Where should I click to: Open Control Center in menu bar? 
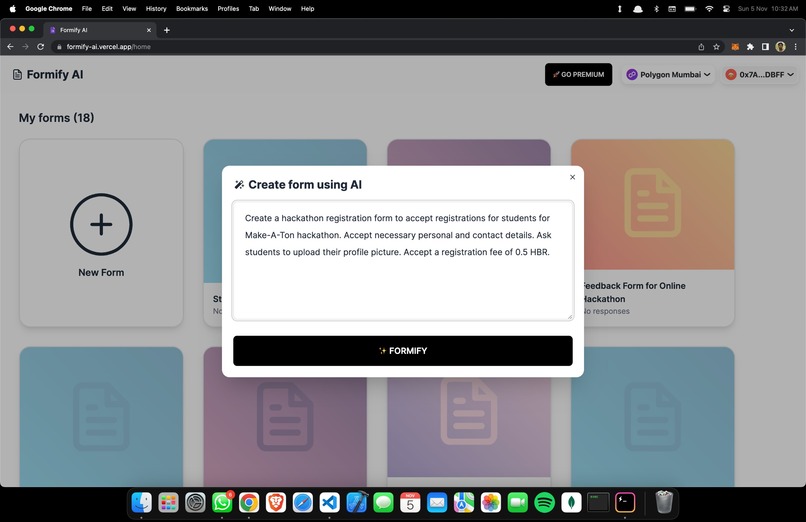point(726,9)
